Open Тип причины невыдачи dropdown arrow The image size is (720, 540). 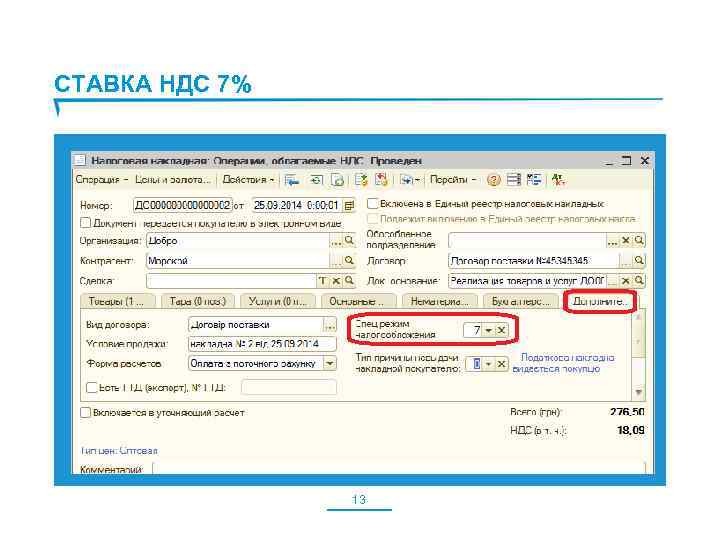coord(489,364)
